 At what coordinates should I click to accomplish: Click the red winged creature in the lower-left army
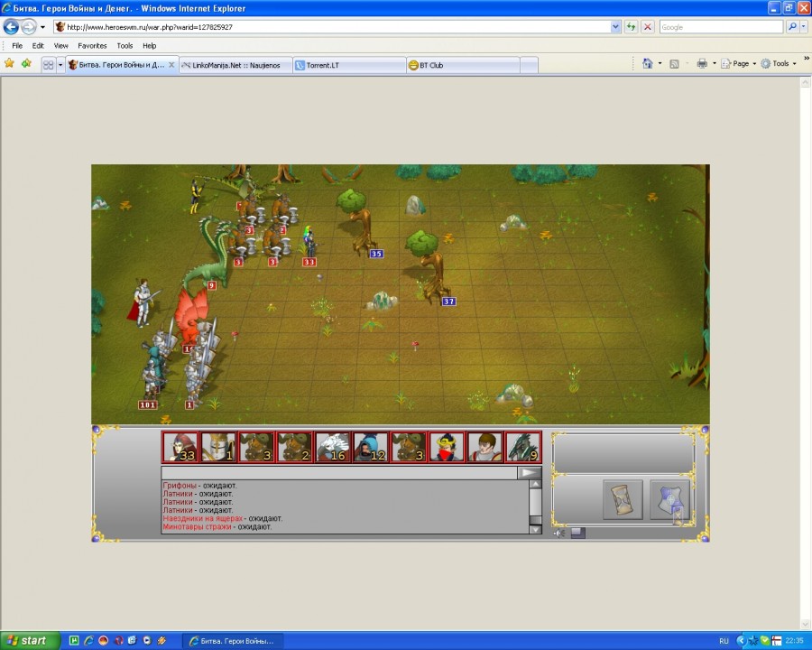191,316
